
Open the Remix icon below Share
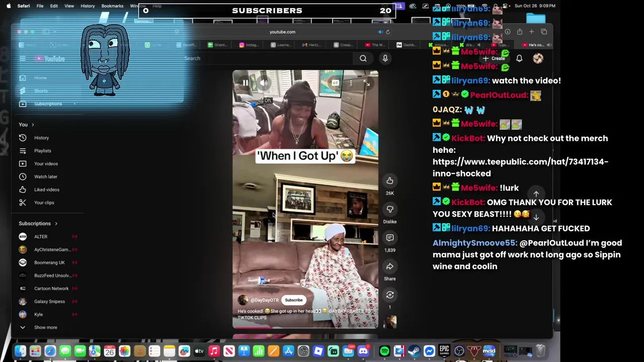(390, 295)
